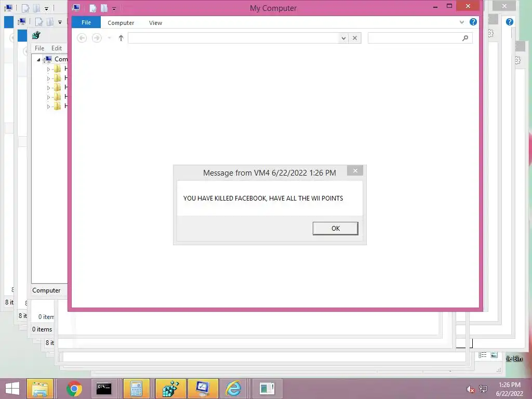This screenshot has height=399, width=532.
Task: Maximize the My Computer window
Action: pos(449,6)
